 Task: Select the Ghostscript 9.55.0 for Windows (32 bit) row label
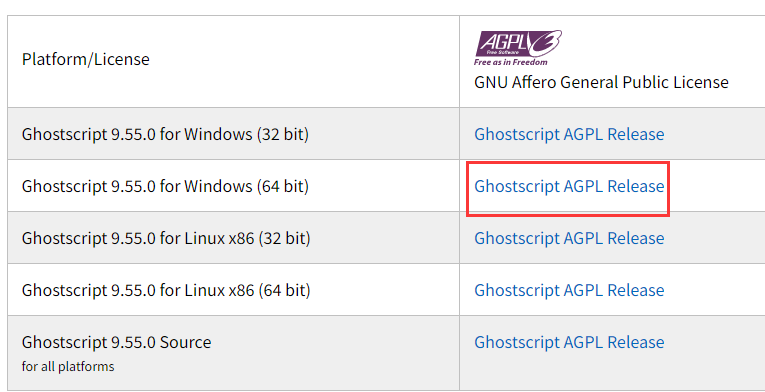165,134
